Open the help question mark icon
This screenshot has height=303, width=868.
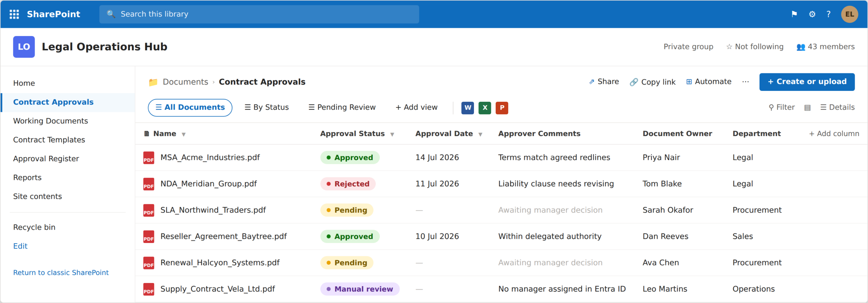pos(828,14)
